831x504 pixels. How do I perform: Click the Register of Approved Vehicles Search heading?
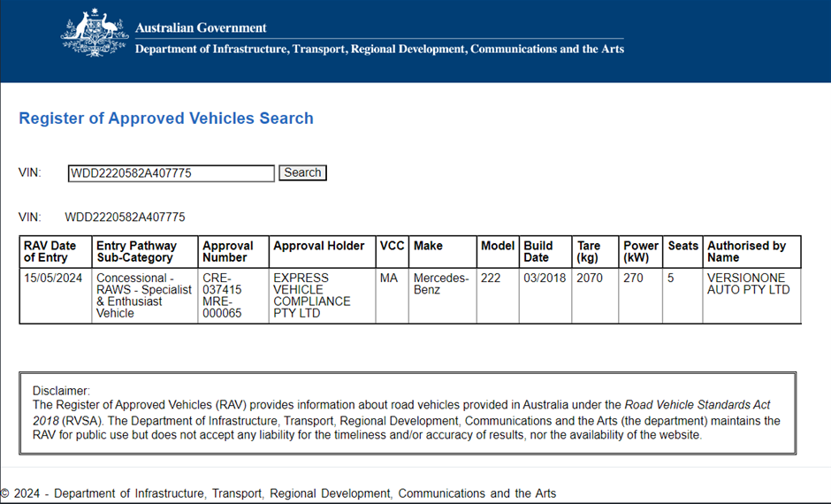166,118
